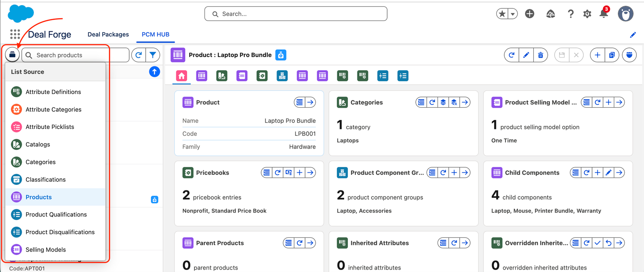Click the assign layers icon in Categories card
644x272 pixels.
coord(443,102)
